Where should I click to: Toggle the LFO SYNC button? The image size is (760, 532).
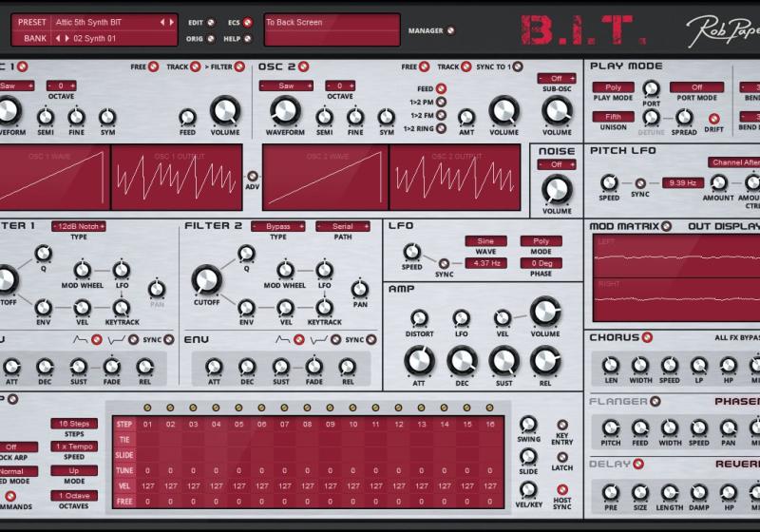(444, 263)
